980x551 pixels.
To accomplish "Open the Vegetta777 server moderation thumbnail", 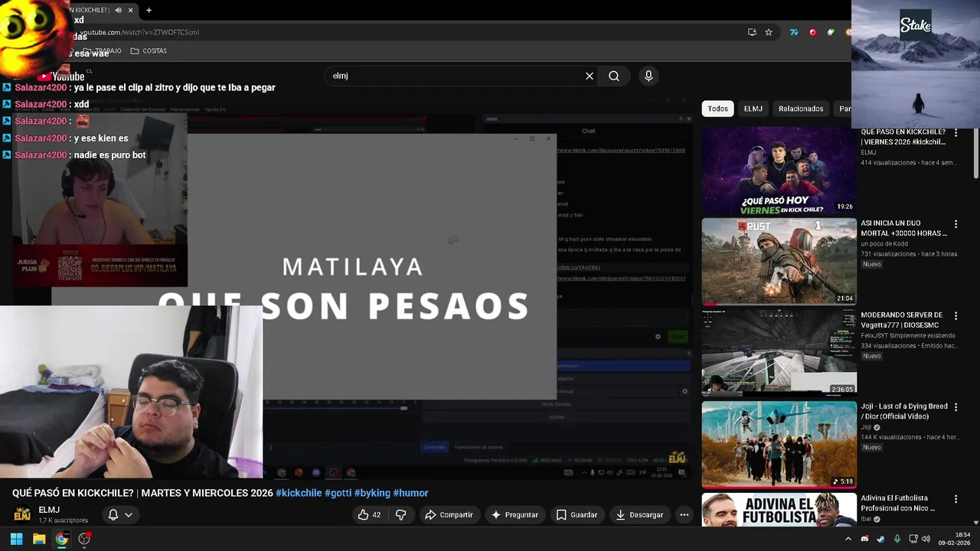I will tap(779, 353).
